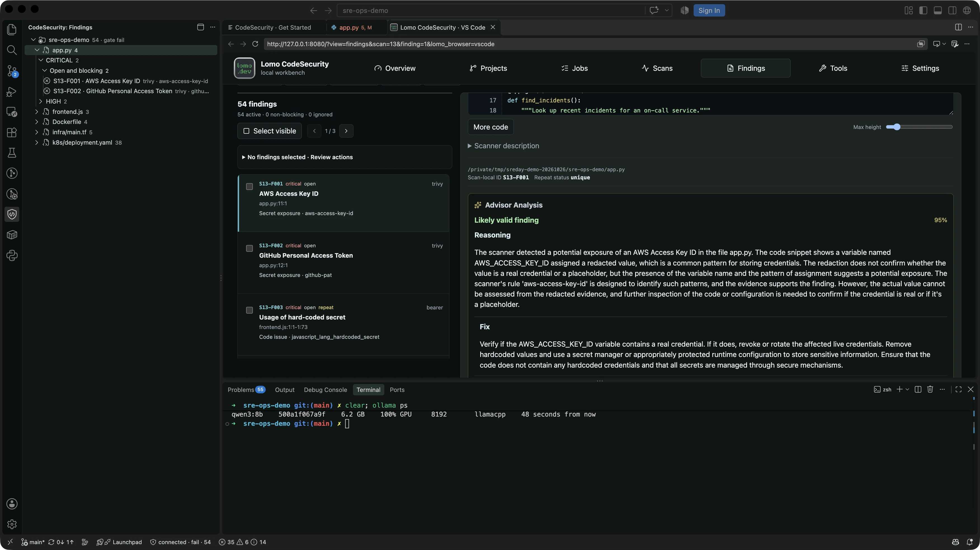The height and width of the screenshot is (550, 980).
Task: Open the CodeSecurity shield view icon
Action: click(x=12, y=214)
